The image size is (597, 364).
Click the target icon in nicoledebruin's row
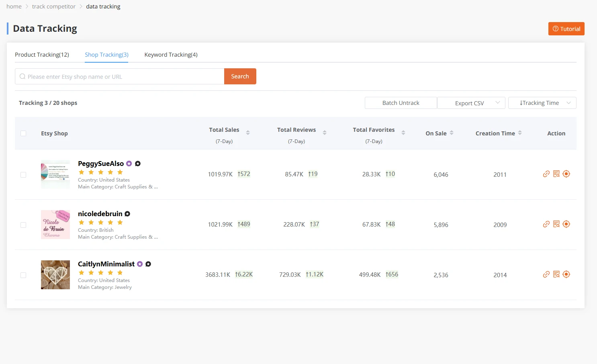pos(566,224)
